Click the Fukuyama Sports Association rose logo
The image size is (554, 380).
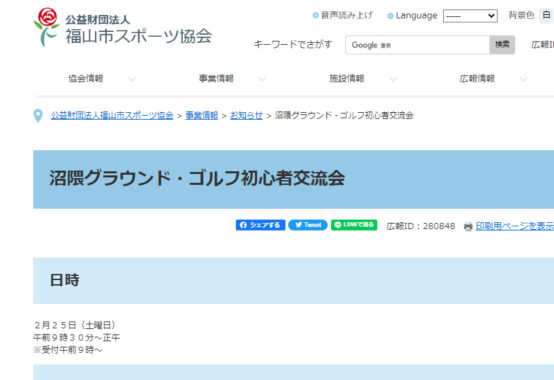pyautogui.click(x=46, y=27)
